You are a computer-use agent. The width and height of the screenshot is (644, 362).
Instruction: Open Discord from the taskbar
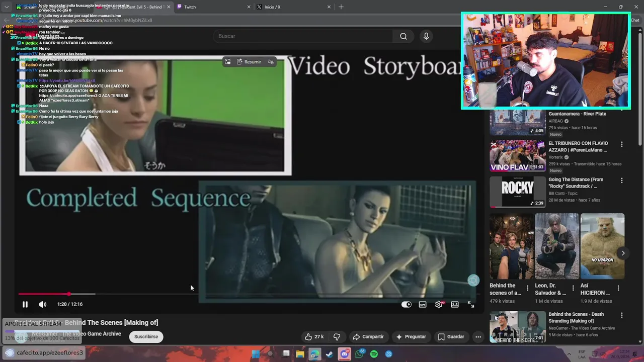point(344,354)
